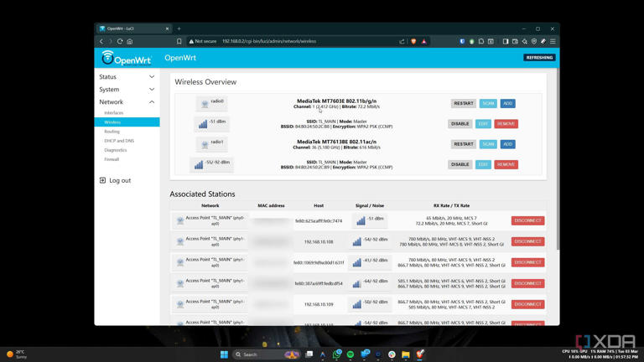Reload the page with the refresh icon
Screen dimensions: 644x362
click(x=120, y=41)
